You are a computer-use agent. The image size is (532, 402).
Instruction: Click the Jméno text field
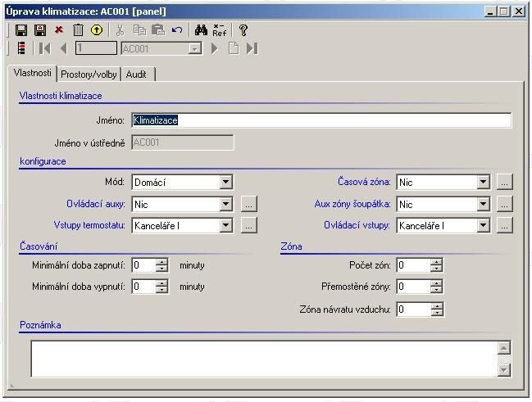click(321, 120)
